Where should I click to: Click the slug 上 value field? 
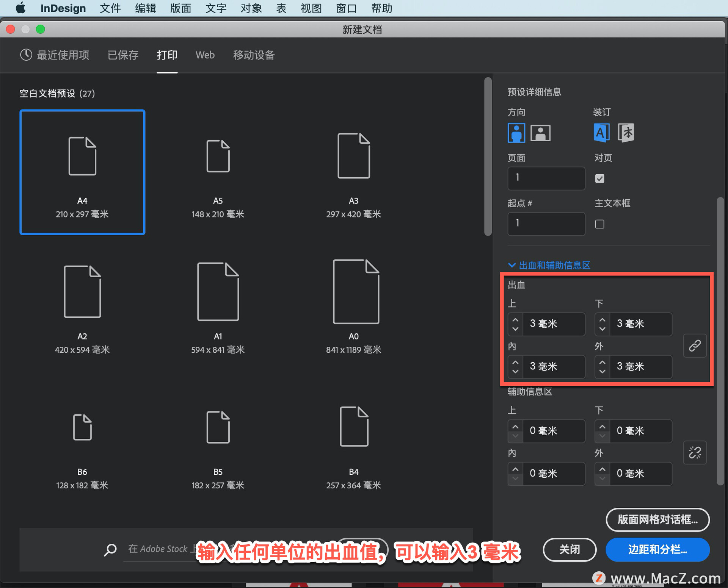[554, 431]
